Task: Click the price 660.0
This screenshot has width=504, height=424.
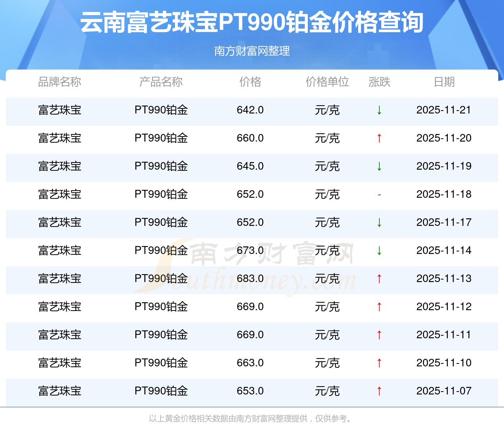Action: [x=250, y=138]
